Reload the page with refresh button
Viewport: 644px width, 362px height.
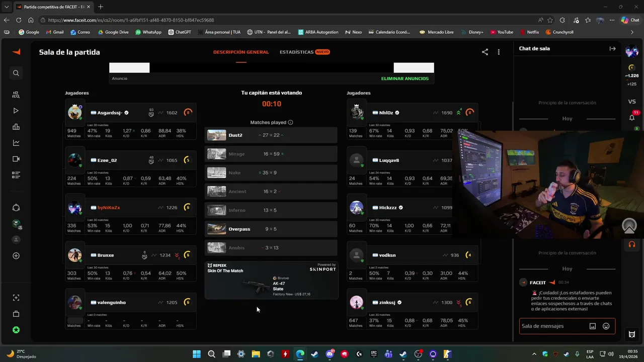tap(18, 20)
